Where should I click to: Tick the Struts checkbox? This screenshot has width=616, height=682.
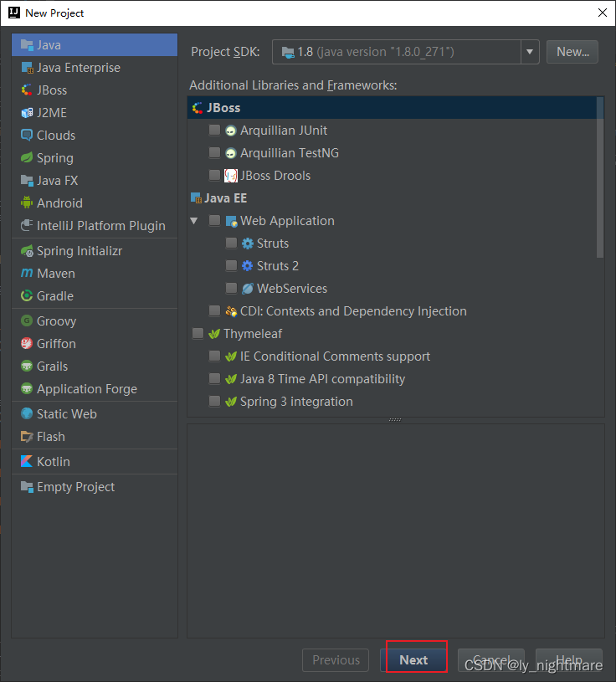pyautogui.click(x=232, y=244)
